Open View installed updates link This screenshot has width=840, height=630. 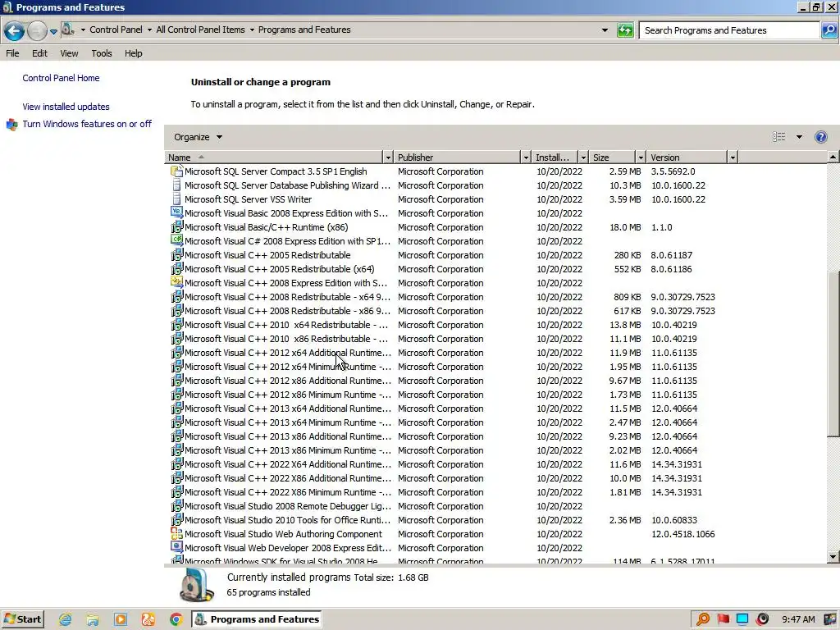(66, 107)
